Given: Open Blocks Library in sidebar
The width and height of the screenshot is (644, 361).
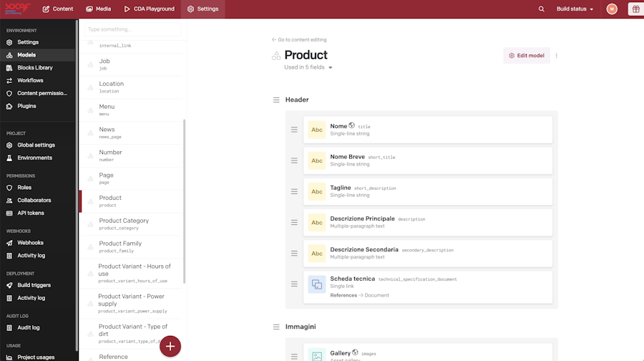Looking at the screenshot, I should point(37,68).
